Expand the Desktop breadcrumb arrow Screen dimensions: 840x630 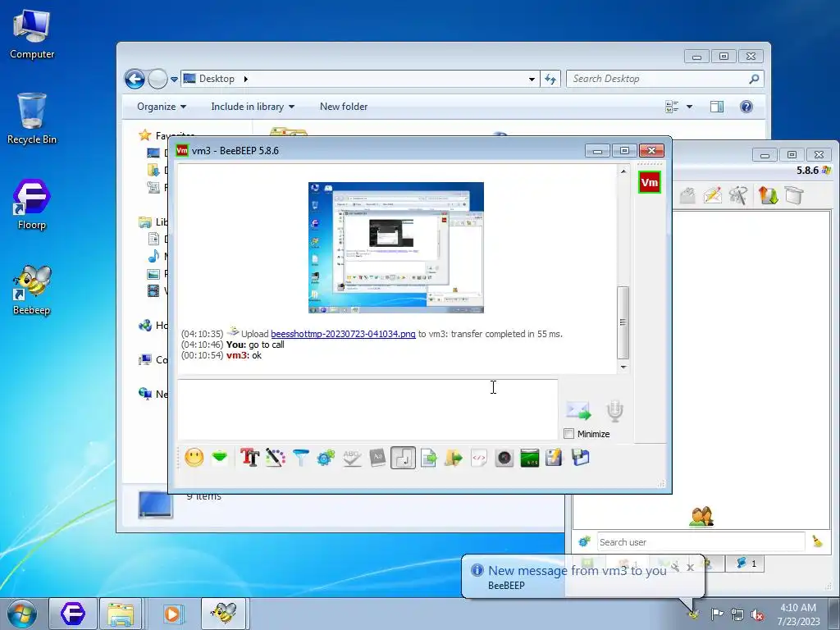point(246,79)
